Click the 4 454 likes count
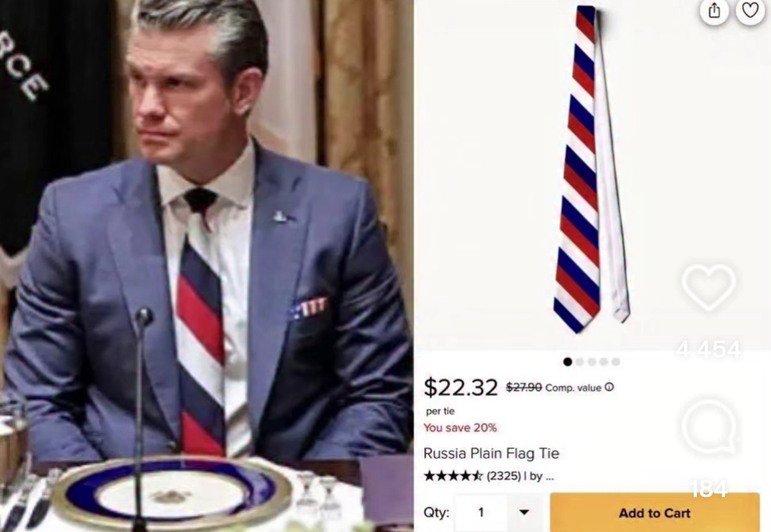Viewport: 771px width, 532px height. tap(709, 350)
